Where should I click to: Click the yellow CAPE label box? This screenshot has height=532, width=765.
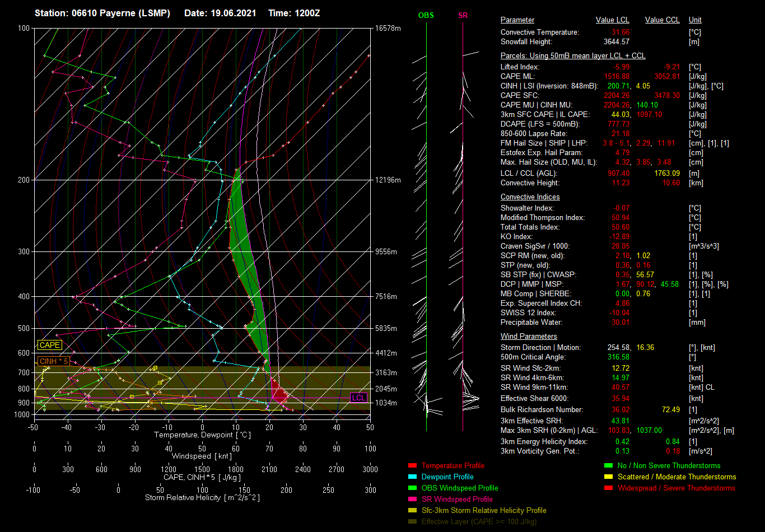click(49, 346)
